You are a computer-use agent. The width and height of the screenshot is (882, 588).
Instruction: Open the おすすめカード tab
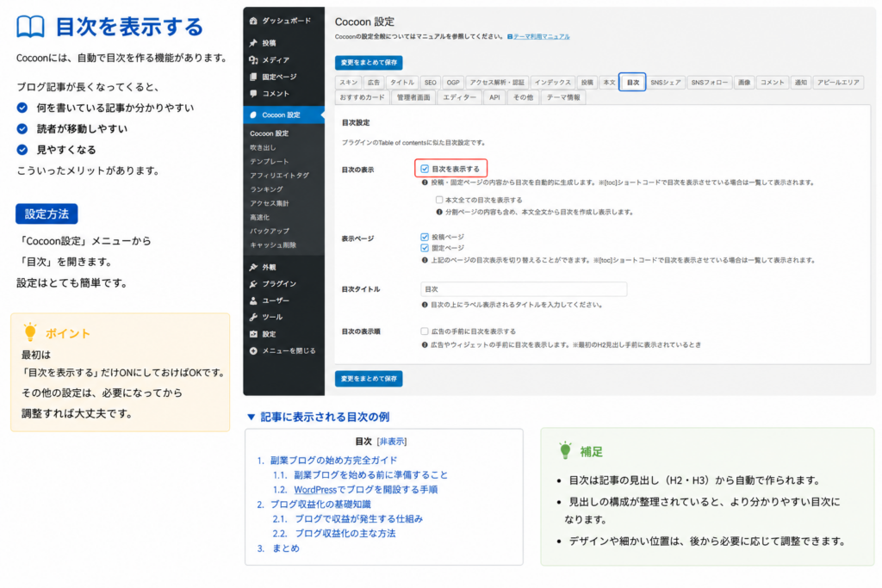(x=362, y=97)
